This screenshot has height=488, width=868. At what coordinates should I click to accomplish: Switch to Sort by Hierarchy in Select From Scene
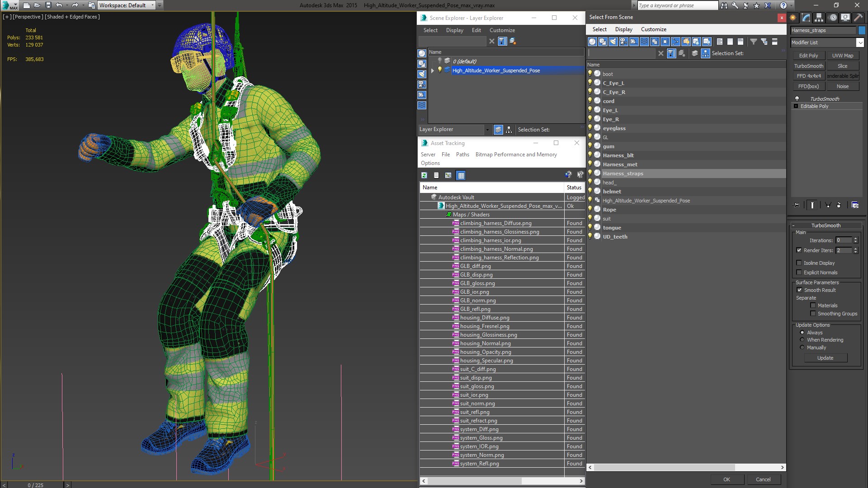click(x=705, y=53)
